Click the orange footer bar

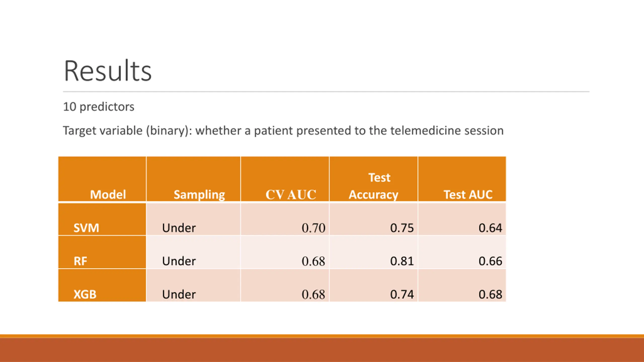click(322, 348)
